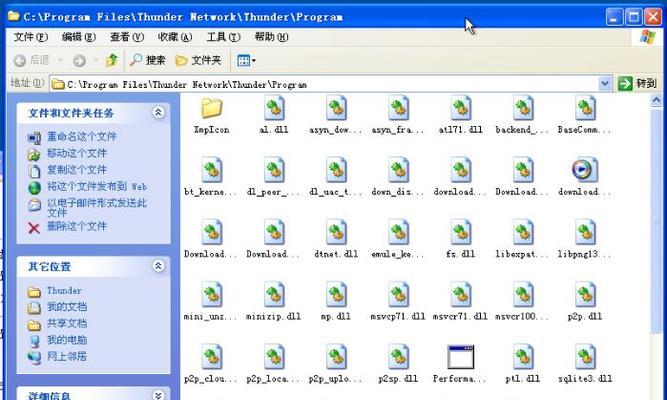Select the bt_kerne... dll icon
The width and height of the screenshot is (667, 400).
[x=212, y=170]
